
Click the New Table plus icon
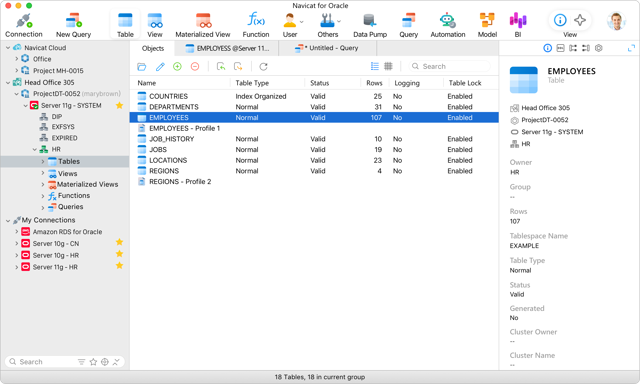[177, 67]
